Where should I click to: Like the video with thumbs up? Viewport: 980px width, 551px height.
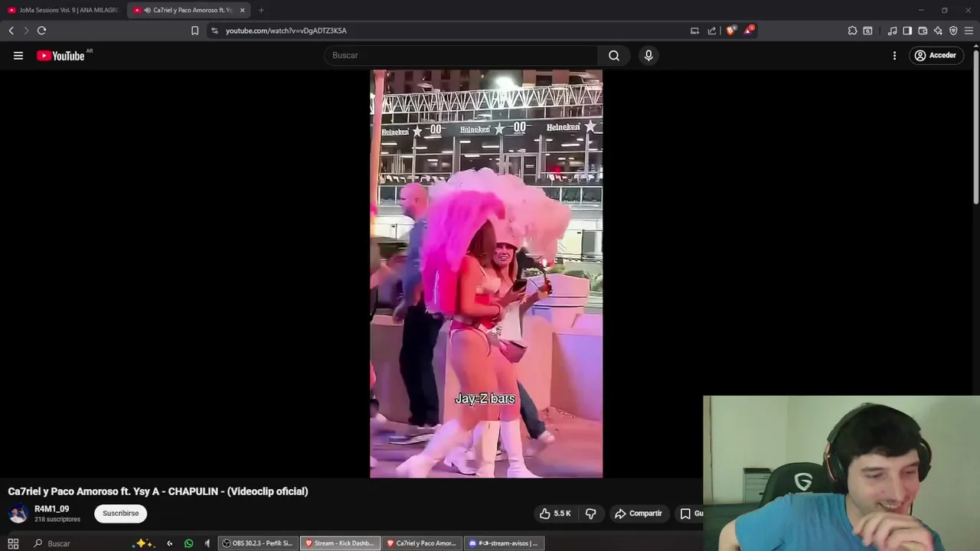(555, 514)
